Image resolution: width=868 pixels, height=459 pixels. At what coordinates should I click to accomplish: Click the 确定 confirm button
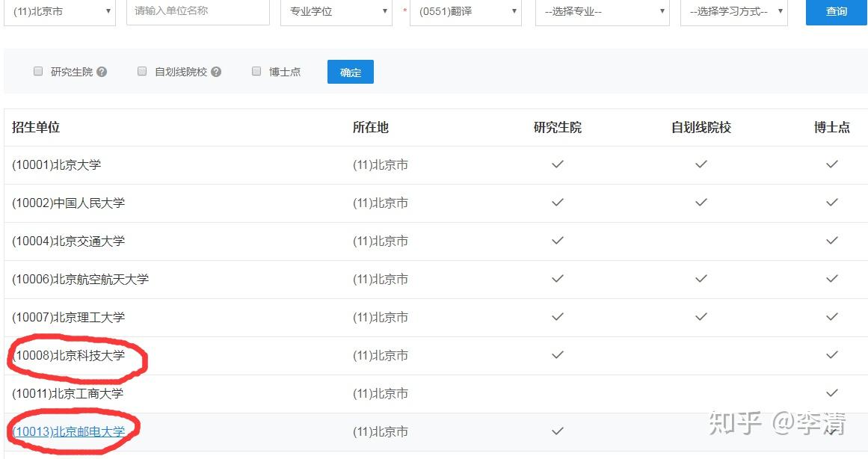(x=350, y=72)
